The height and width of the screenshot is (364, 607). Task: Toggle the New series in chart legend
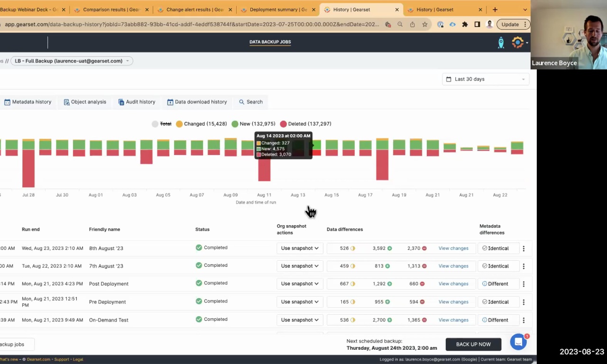253,124
